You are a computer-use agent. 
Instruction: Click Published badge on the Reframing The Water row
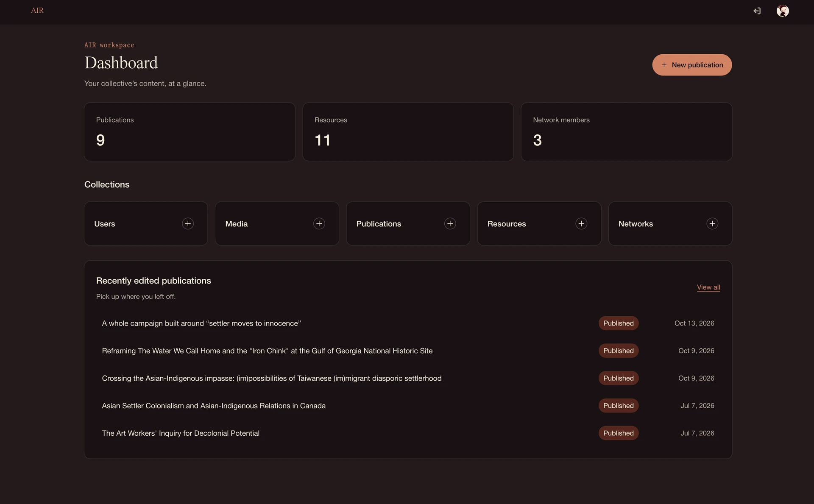click(619, 351)
